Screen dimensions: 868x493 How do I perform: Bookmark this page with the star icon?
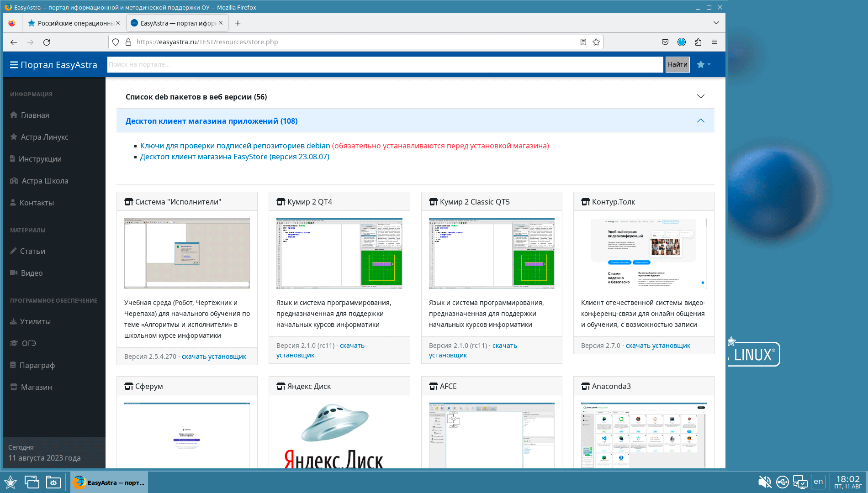[x=596, y=42]
